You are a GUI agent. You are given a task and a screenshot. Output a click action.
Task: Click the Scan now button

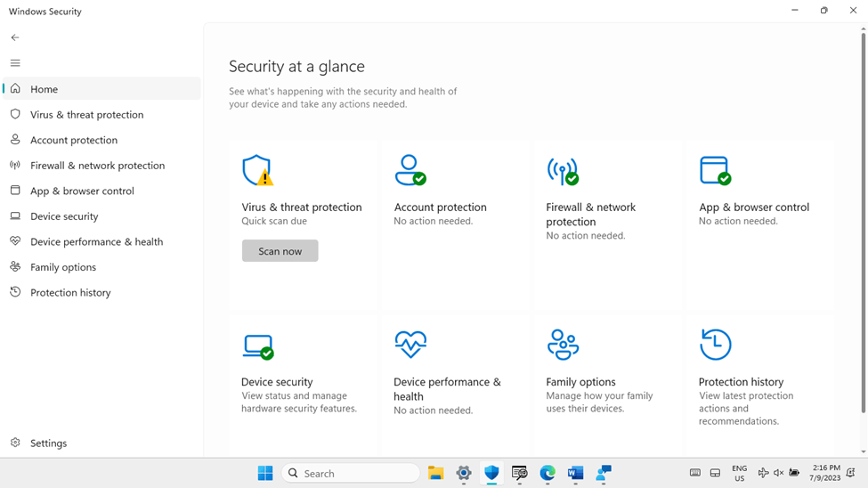click(x=280, y=251)
